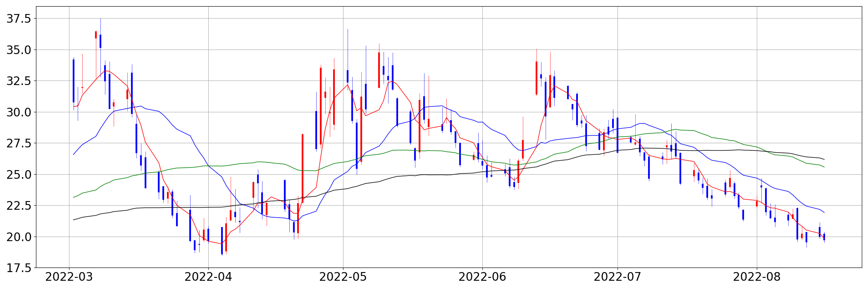
Task: Click the 27.5 price label
Action: pyautogui.click(x=18, y=144)
